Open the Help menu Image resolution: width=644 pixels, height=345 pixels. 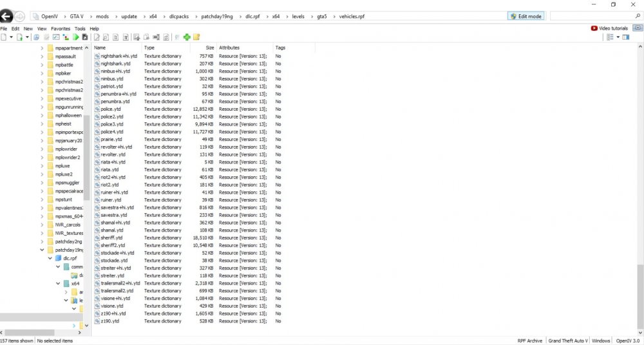tap(94, 29)
